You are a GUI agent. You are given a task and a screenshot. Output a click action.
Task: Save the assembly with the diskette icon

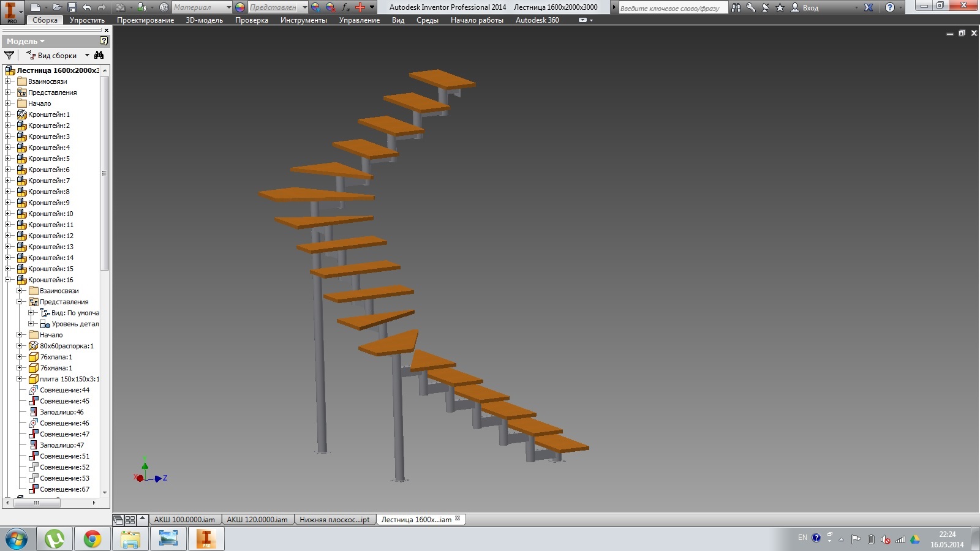pos(72,7)
